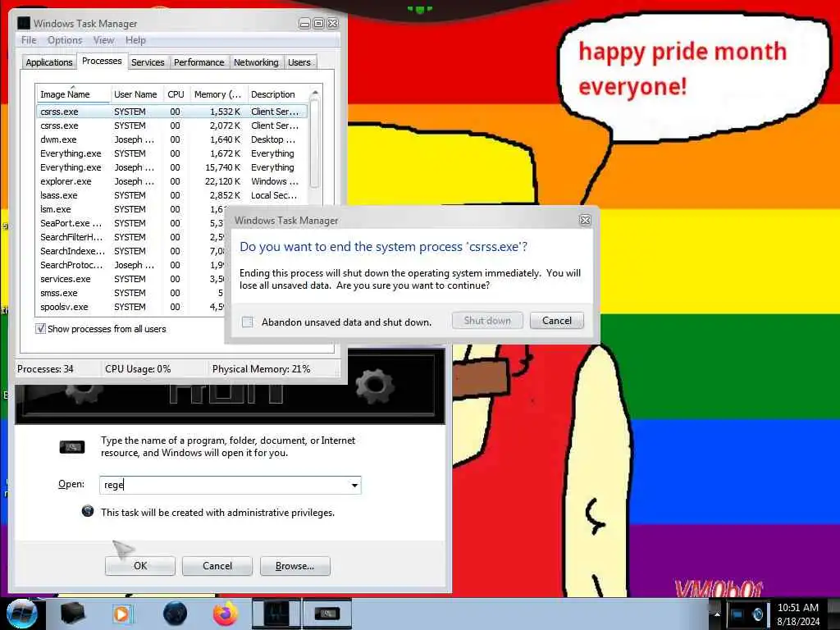The height and width of the screenshot is (630, 840).
Task: Select the Everything.exe row using 15,740 K
Action: [171, 167]
